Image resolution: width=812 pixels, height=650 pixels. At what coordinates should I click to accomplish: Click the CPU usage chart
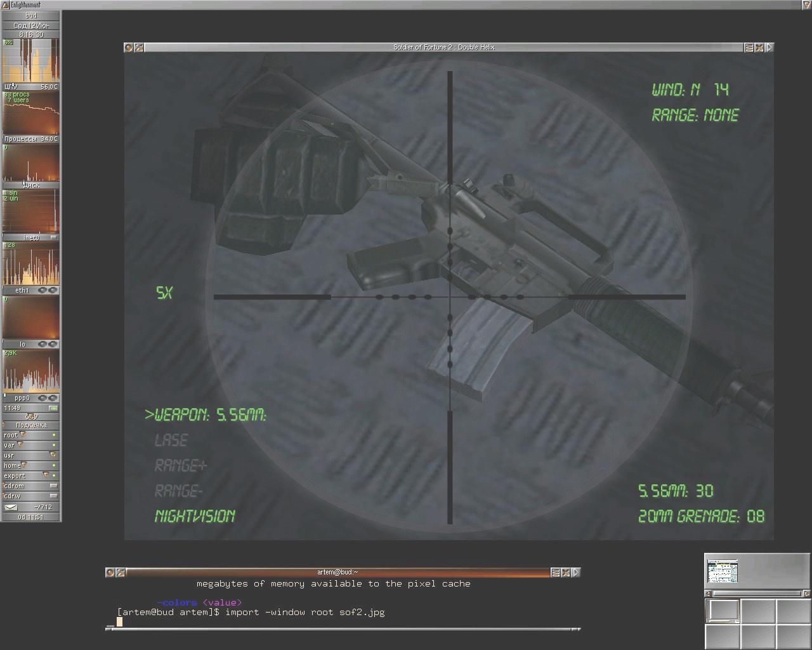(30, 60)
